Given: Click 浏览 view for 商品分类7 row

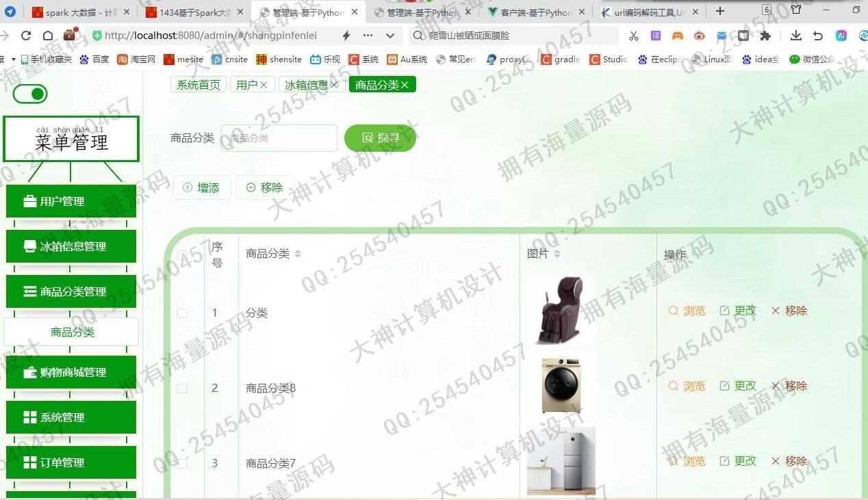Looking at the screenshot, I should (687, 461).
